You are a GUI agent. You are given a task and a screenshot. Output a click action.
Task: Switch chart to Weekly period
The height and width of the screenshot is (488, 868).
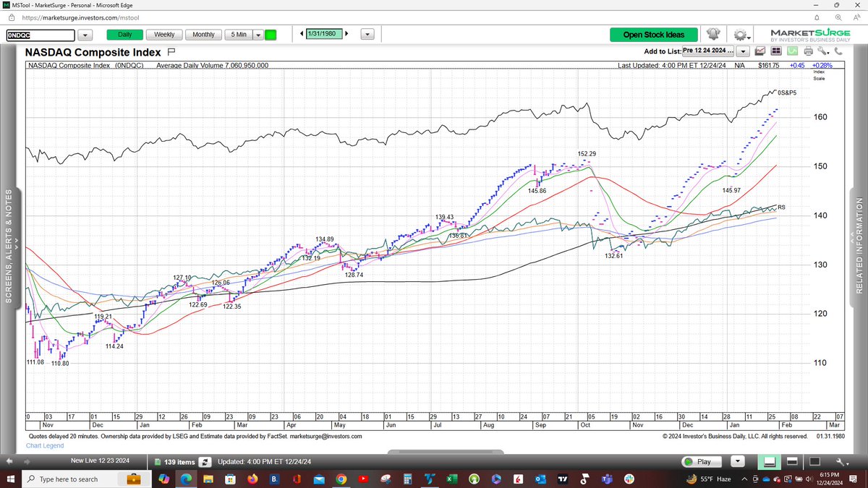click(164, 34)
